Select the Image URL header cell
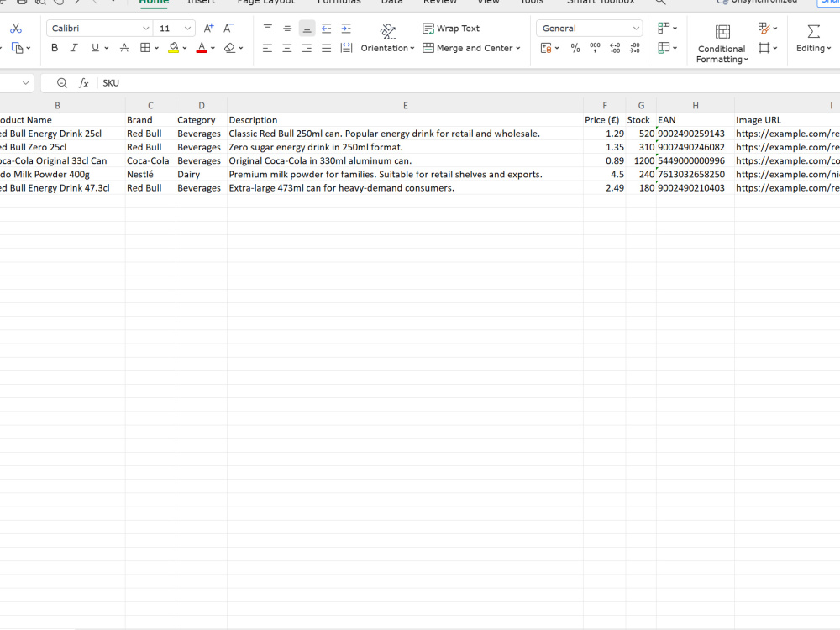 [x=787, y=120]
